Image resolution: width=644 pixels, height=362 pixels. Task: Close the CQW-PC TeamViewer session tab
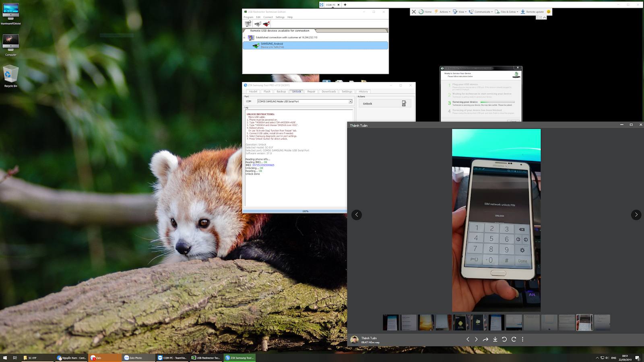(339, 5)
